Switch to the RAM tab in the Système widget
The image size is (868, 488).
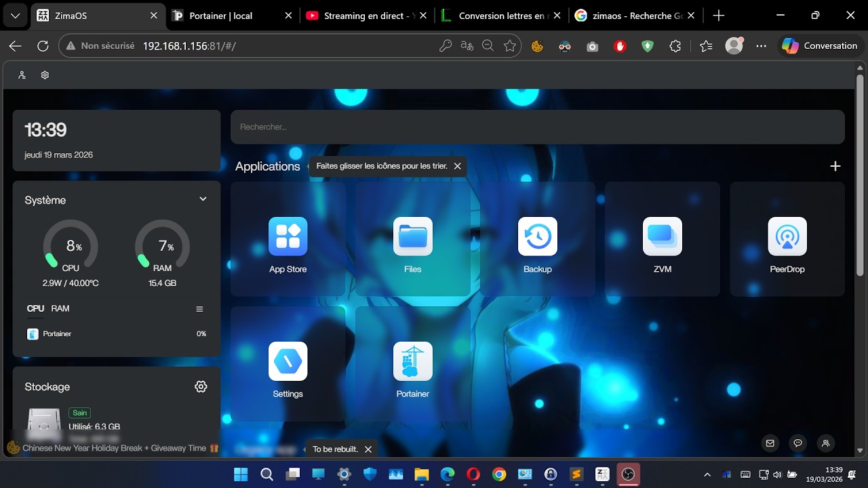click(60, 308)
